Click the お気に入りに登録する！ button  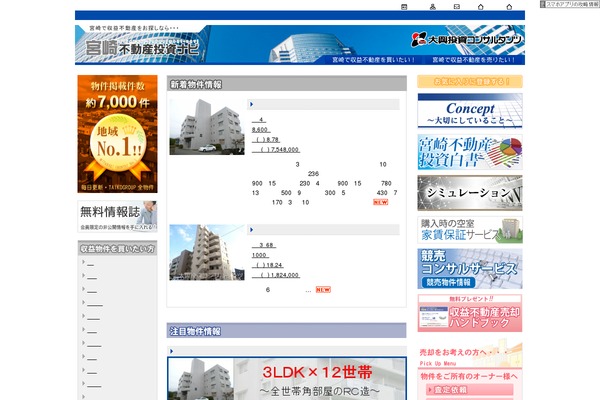pyautogui.click(x=470, y=82)
